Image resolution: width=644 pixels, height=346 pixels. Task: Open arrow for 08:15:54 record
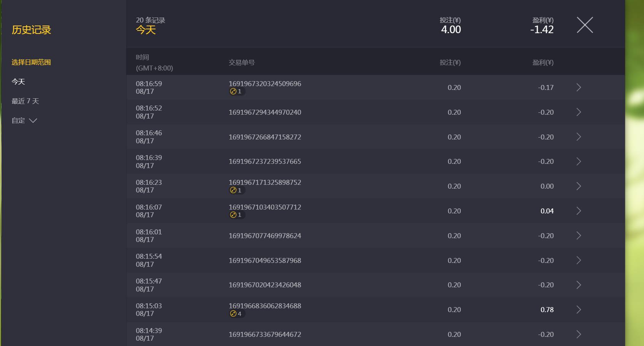(578, 260)
